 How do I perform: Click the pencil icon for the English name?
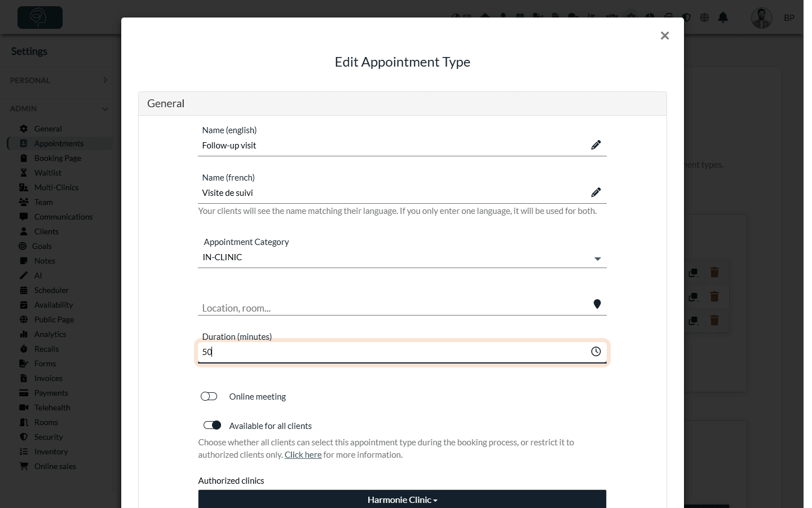pos(596,145)
